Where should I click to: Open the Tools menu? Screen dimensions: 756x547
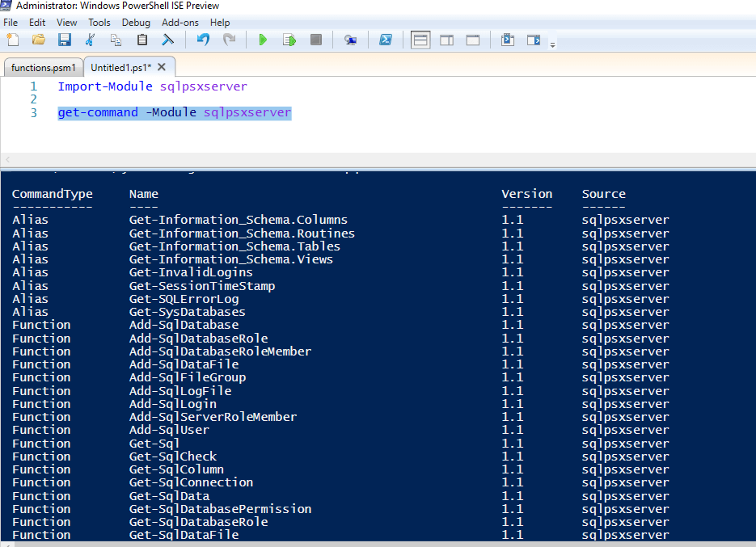coord(99,23)
